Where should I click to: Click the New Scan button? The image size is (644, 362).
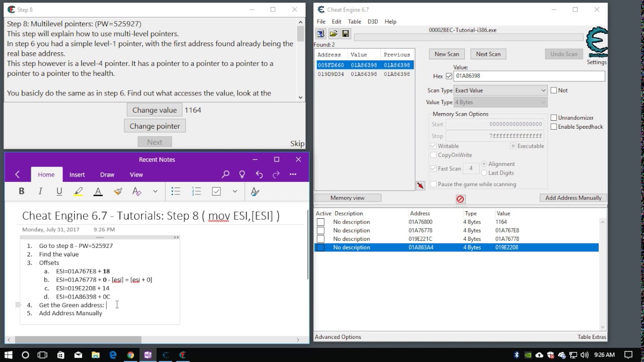[447, 54]
